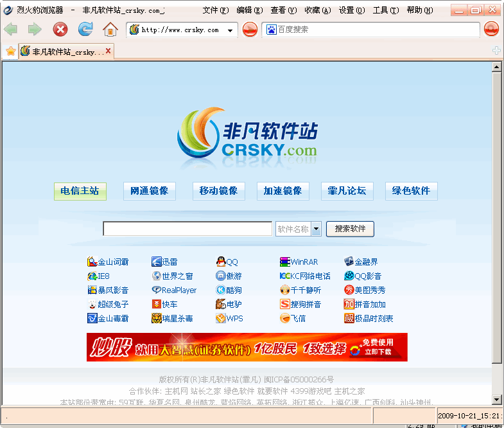Open the 瑞星杀毒 link
The width and height of the screenshot is (504, 428).
[177, 319]
